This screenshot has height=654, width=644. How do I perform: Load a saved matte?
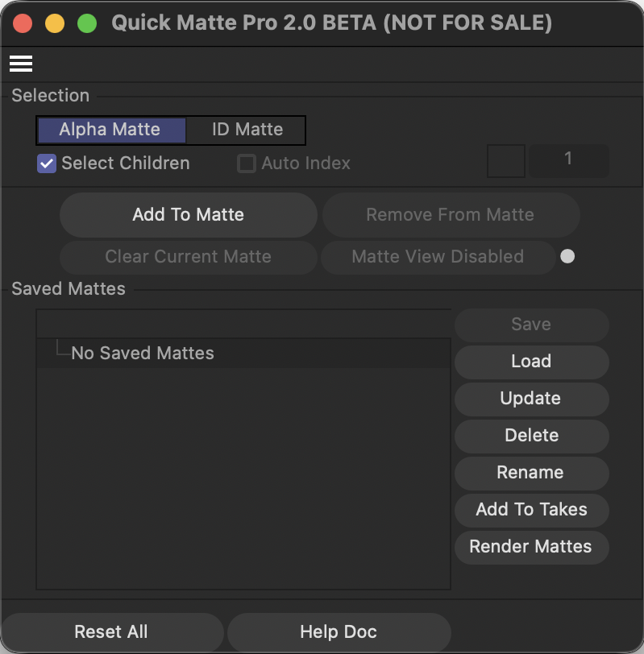(531, 362)
